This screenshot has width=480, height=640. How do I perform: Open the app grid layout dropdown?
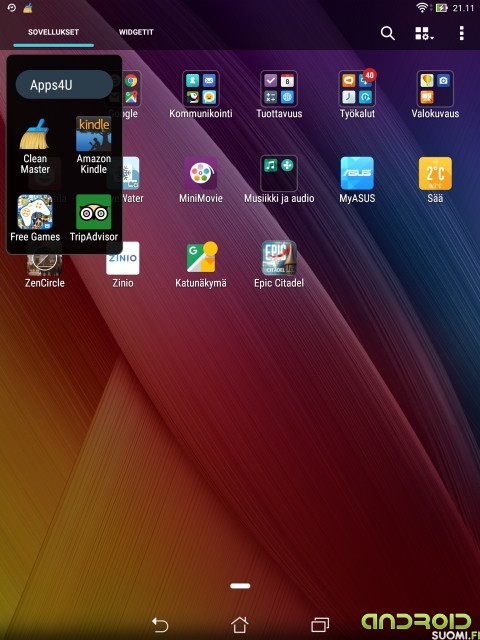click(x=424, y=33)
